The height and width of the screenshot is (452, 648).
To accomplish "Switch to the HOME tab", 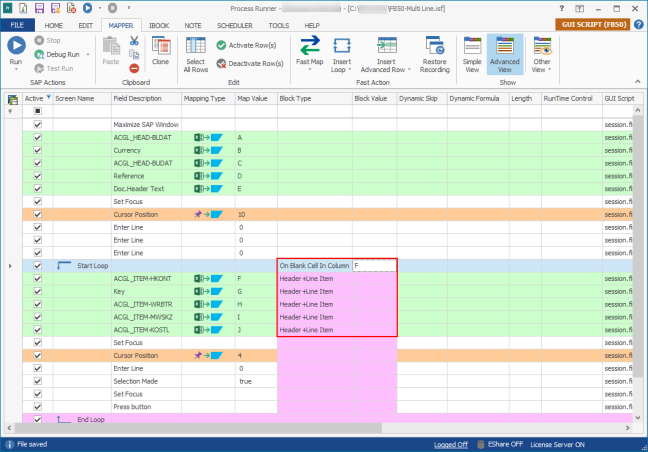I will 54,26.
